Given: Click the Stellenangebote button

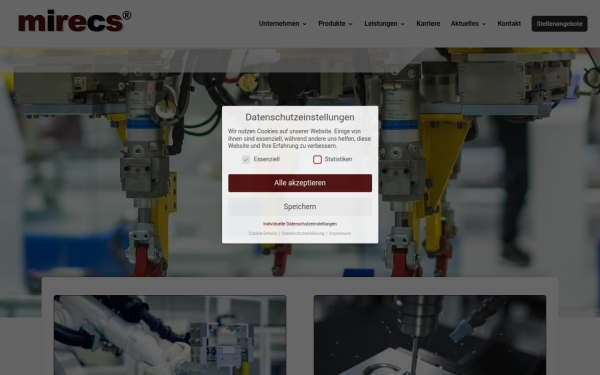Looking at the screenshot, I should [559, 24].
